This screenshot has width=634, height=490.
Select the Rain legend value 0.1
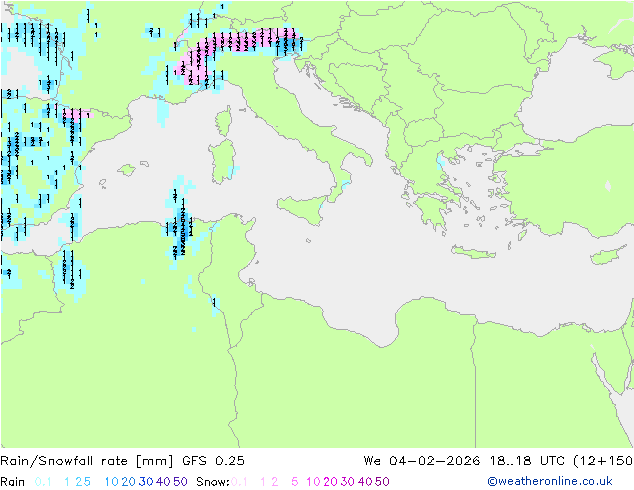tap(43, 482)
